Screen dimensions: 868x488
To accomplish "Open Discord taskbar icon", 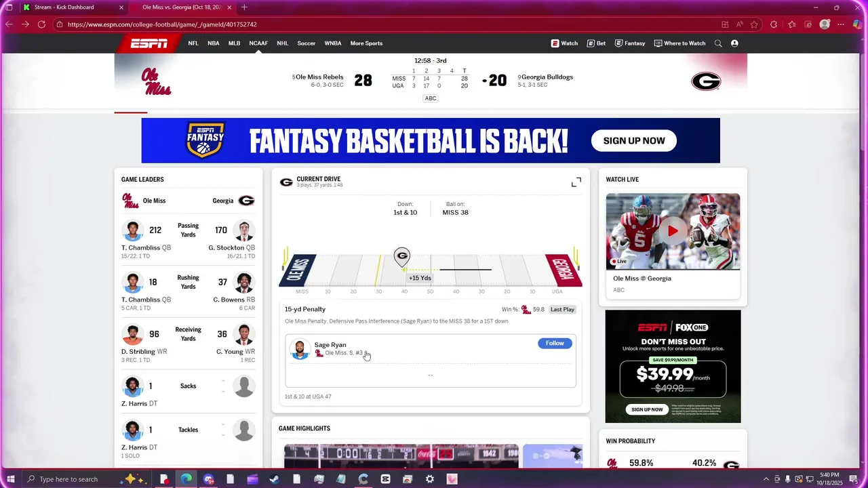I will coord(208,479).
